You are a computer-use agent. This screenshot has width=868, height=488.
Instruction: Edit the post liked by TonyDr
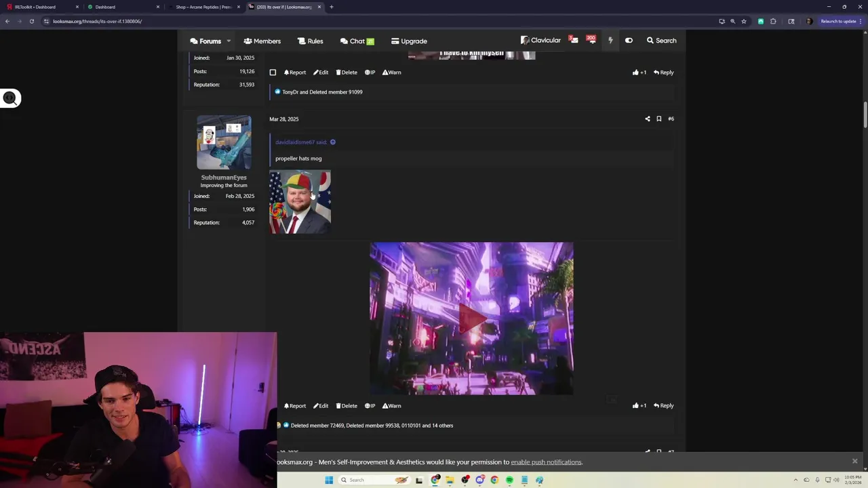point(321,73)
